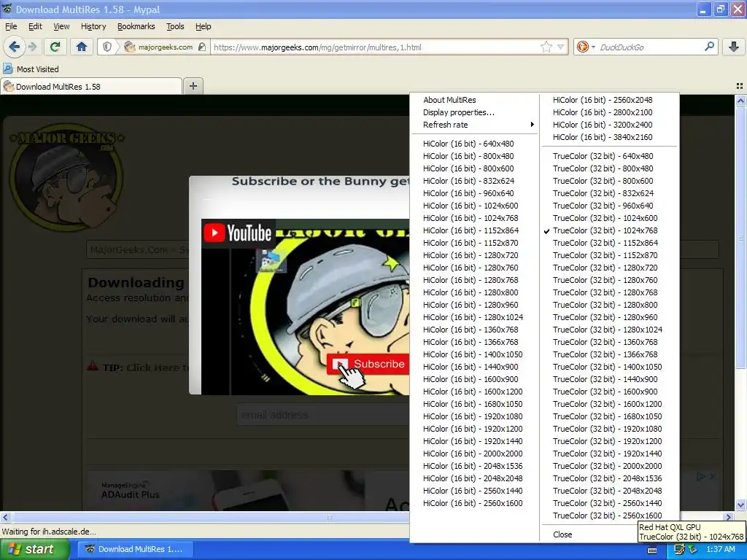This screenshot has width=747, height=560.
Task: Select the Download MultiRes 1.58 tab
Action: (91, 86)
